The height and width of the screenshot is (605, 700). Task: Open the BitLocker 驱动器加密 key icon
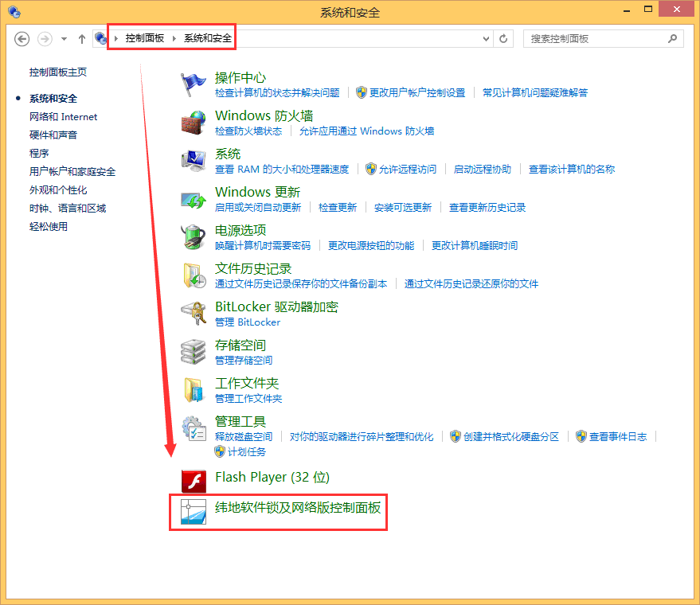tap(194, 314)
